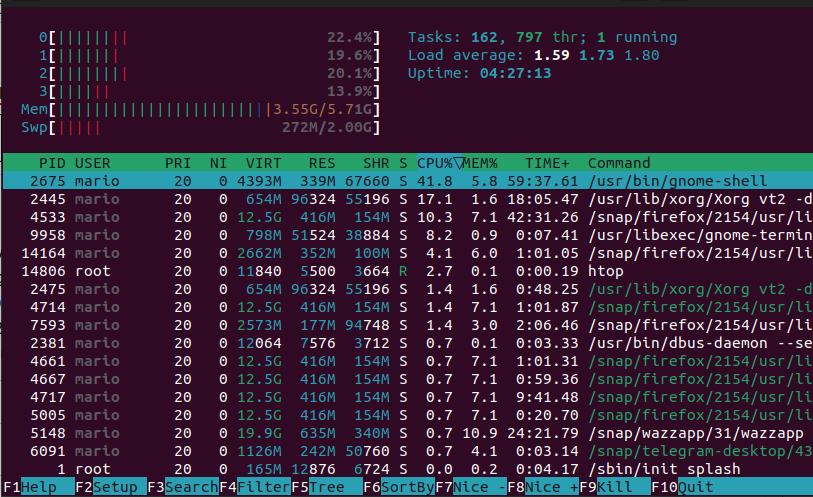The height and width of the screenshot is (497, 813).
Task: Select the wazzapp snap process row
Action: click(400, 433)
